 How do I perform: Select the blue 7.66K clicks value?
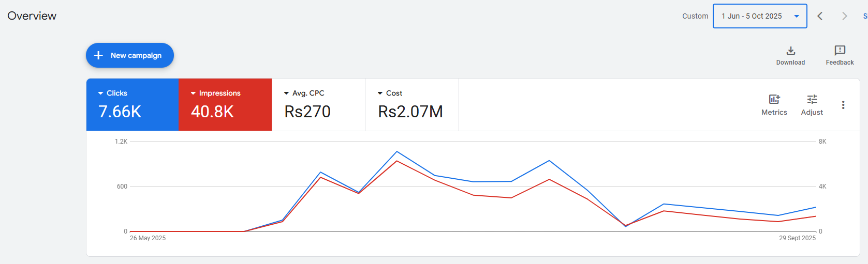[x=120, y=112]
